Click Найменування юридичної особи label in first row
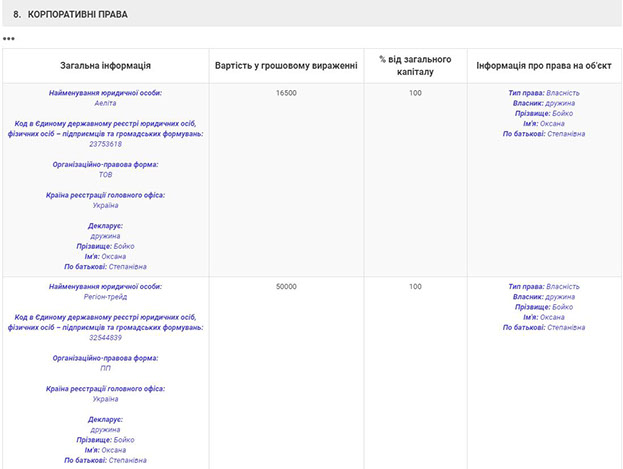The width and height of the screenshot is (623, 469). pyautogui.click(x=105, y=92)
